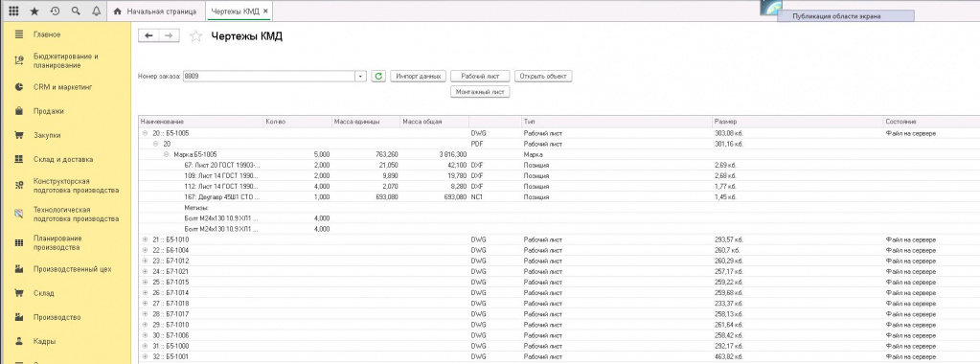The width and height of the screenshot is (980, 364).
Task: Click the green refresh icon next to order number
Action: 378,77
